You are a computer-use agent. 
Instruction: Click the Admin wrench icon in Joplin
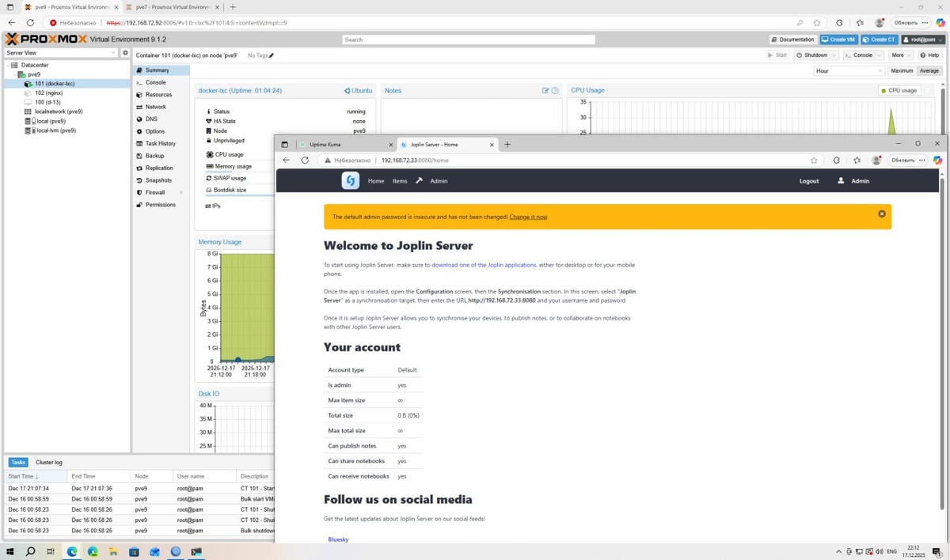420,180
